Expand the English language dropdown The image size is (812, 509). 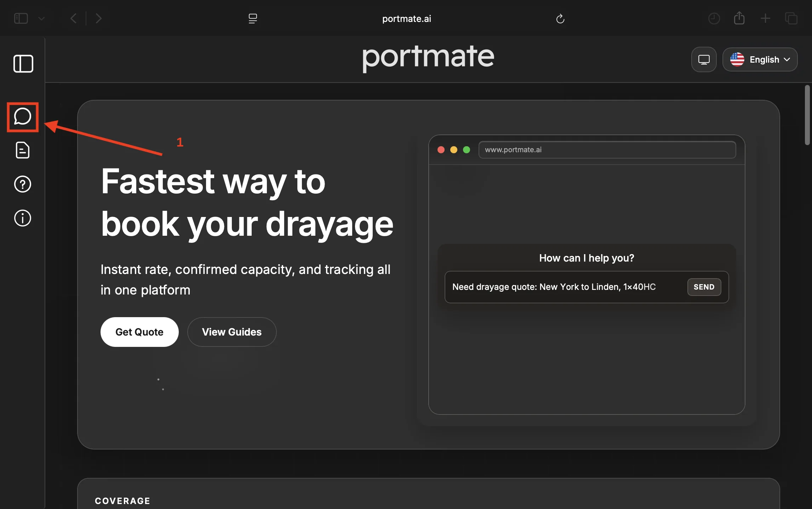pyautogui.click(x=760, y=59)
